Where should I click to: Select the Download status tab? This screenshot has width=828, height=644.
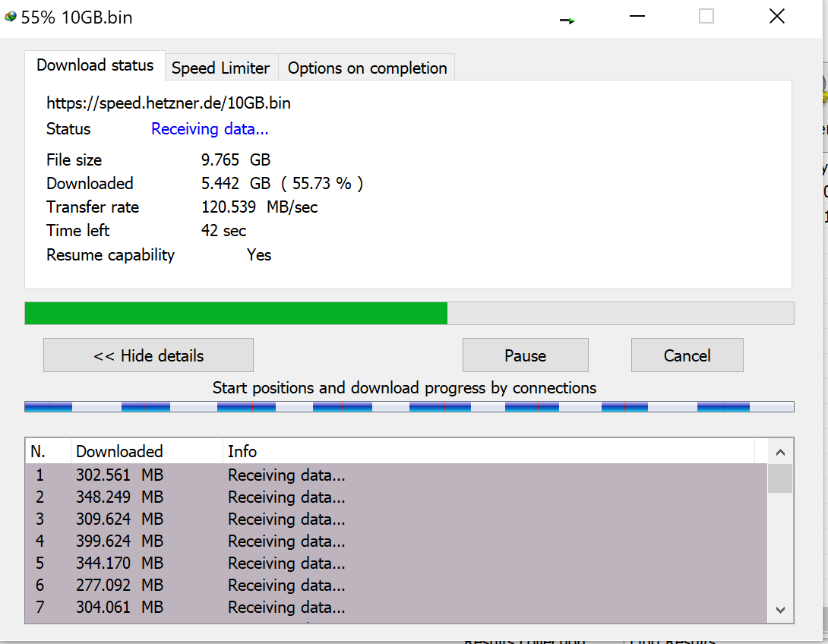(95, 65)
